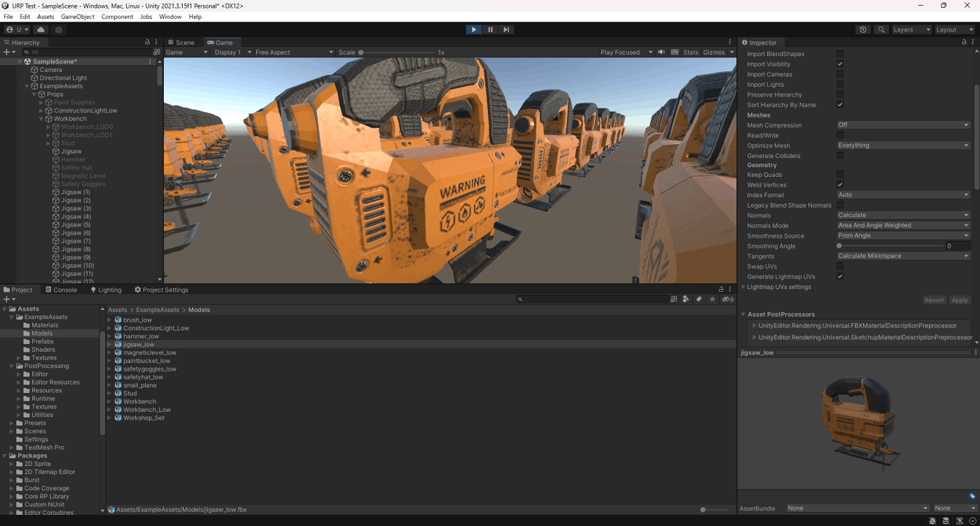Open Undo History from the top toolbar
980x526 pixels.
pos(863,30)
